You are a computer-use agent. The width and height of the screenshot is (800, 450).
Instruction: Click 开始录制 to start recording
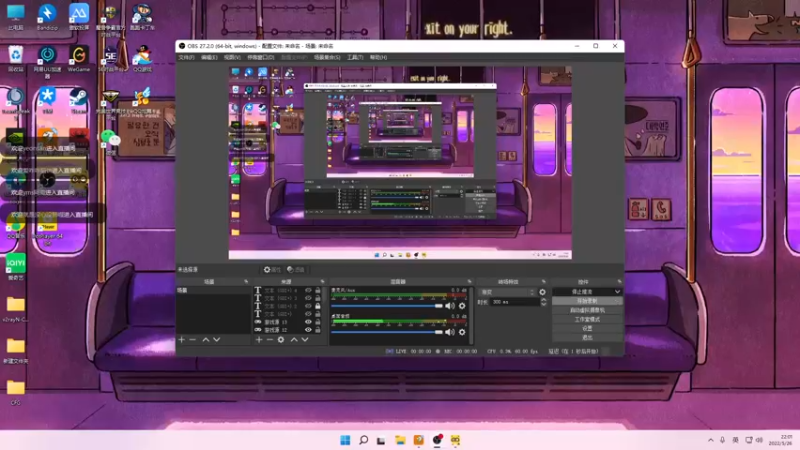(587, 301)
